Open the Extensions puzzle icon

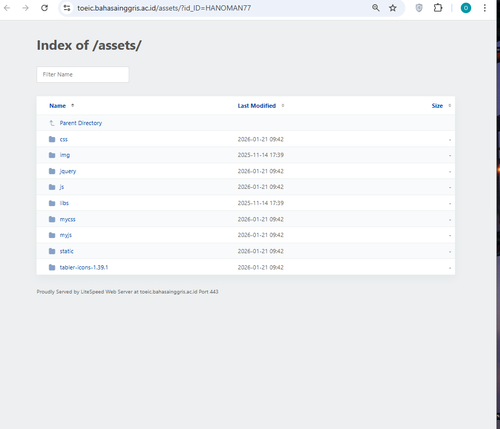tap(438, 8)
